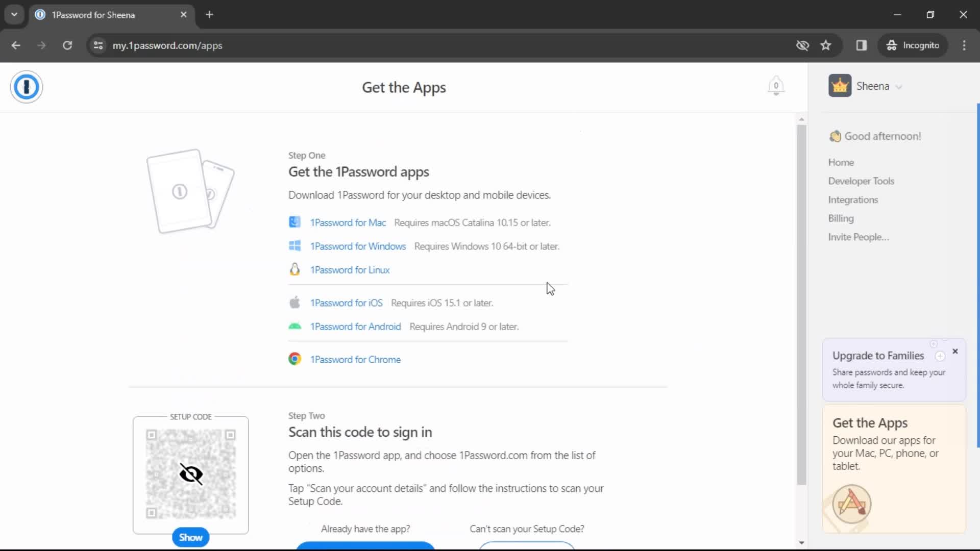
Task: Select the Home menu item
Action: point(842,162)
